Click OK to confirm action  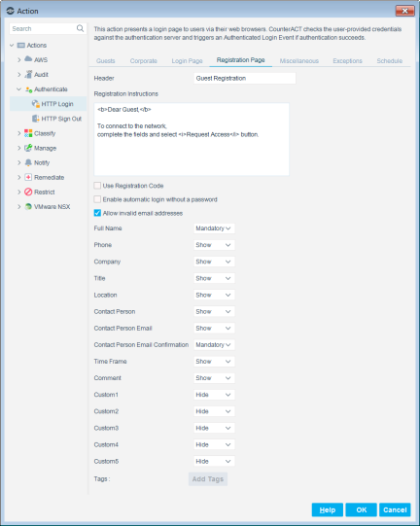click(362, 509)
